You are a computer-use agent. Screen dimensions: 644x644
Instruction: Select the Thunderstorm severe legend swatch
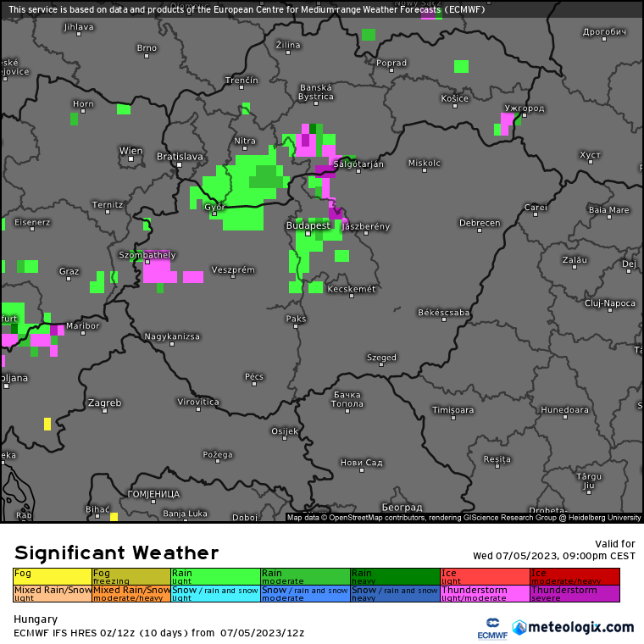(x=575, y=593)
